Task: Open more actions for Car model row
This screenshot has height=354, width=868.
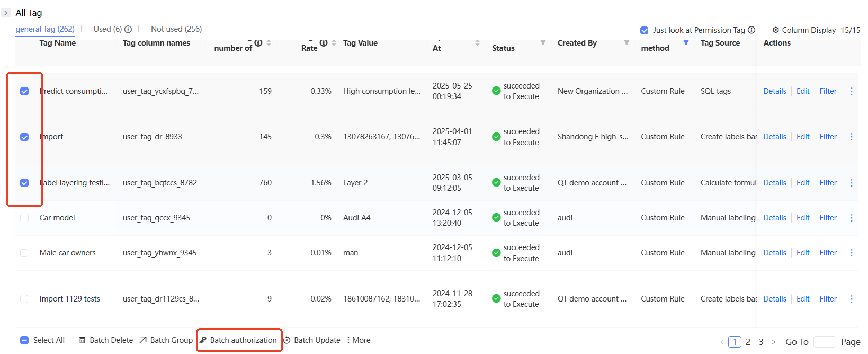Action: pyautogui.click(x=852, y=218)
